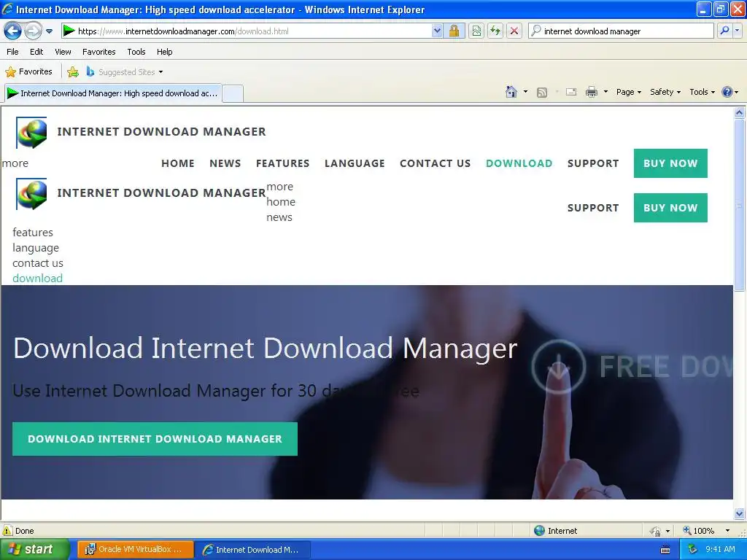Click LANGUAGE in the site navigation

[355, 163]
